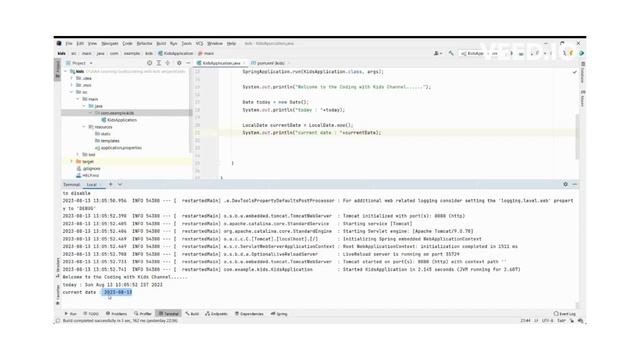The height and width of the screenshot is (360, 640).
Task: Open the Dependencies tool window tab
Action: 249,314
